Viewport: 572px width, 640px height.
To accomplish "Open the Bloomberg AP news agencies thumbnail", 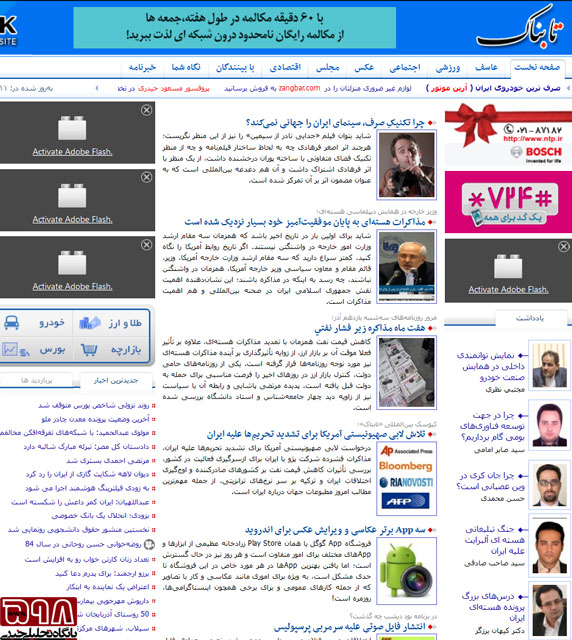I will 406,478.
